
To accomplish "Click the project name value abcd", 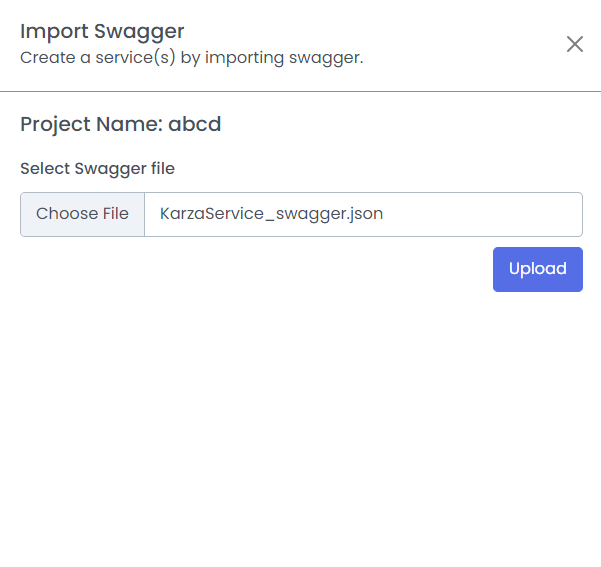I will pyautogui.click(x=195, y=124).
